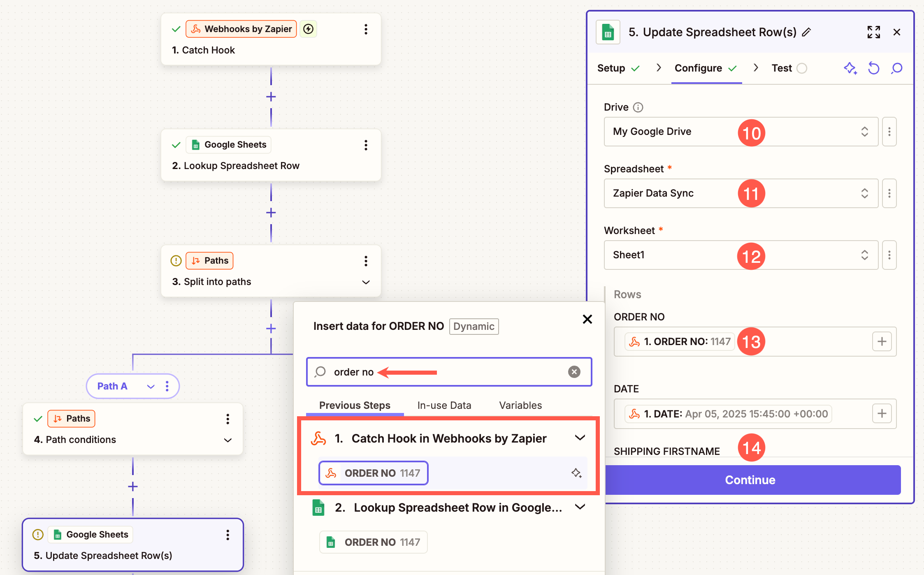Click the Continue button
924x575 pixels.
[750, 480]
